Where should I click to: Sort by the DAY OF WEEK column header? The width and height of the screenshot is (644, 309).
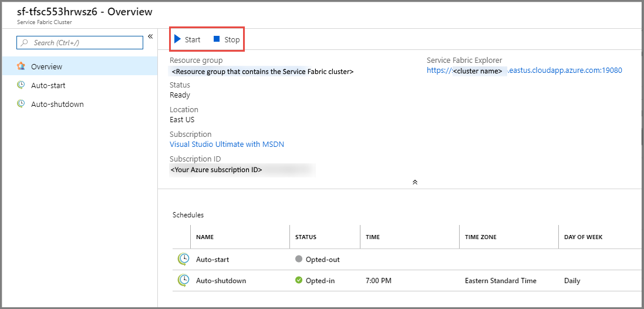click(x=583, y=237)
